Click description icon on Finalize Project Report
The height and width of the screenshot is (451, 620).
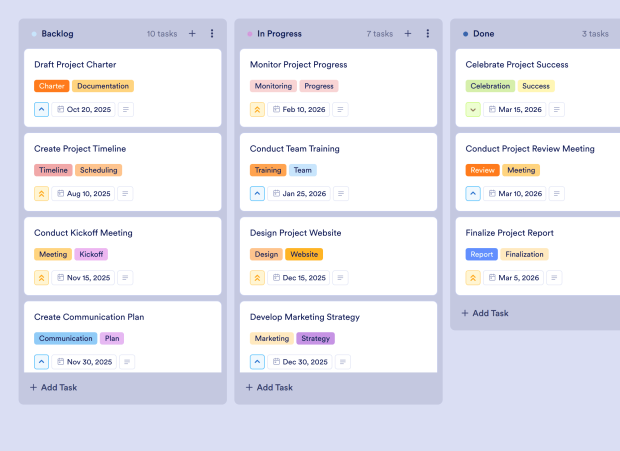pos(554,278)
